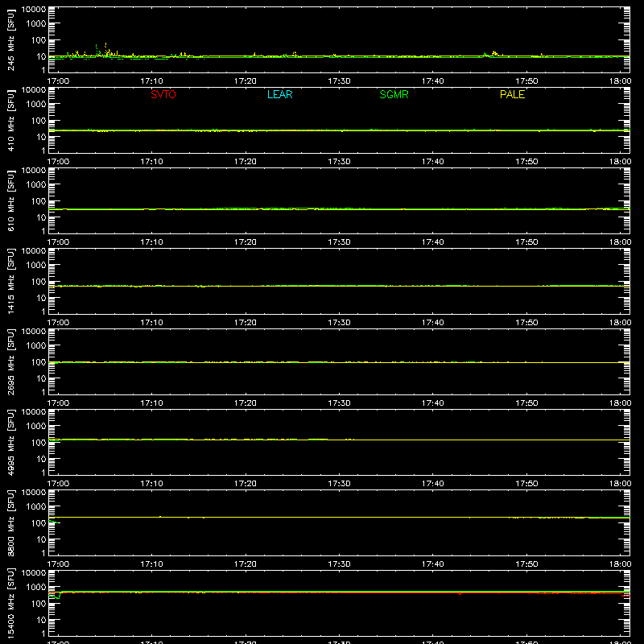644x644 pixels.
Task: Click 18:00 time label below 4995 MHz plot
Action: tap(620, 484)
